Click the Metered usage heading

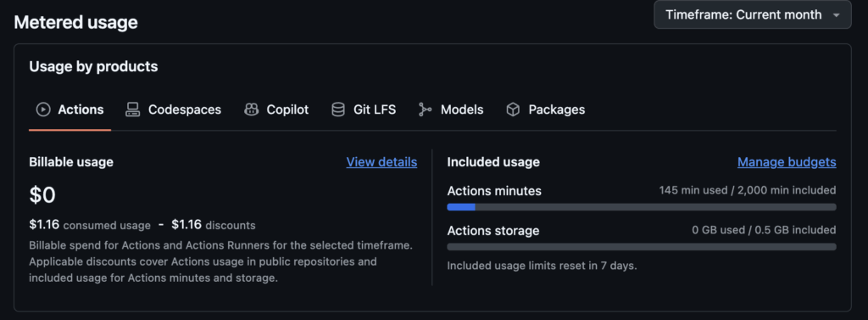point(75,23)
